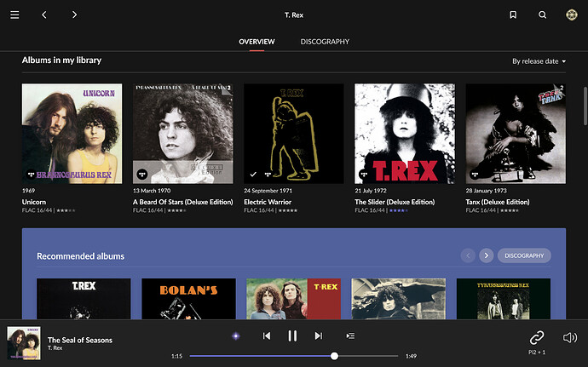Open the profile avatar menu

tap(572, 14)
